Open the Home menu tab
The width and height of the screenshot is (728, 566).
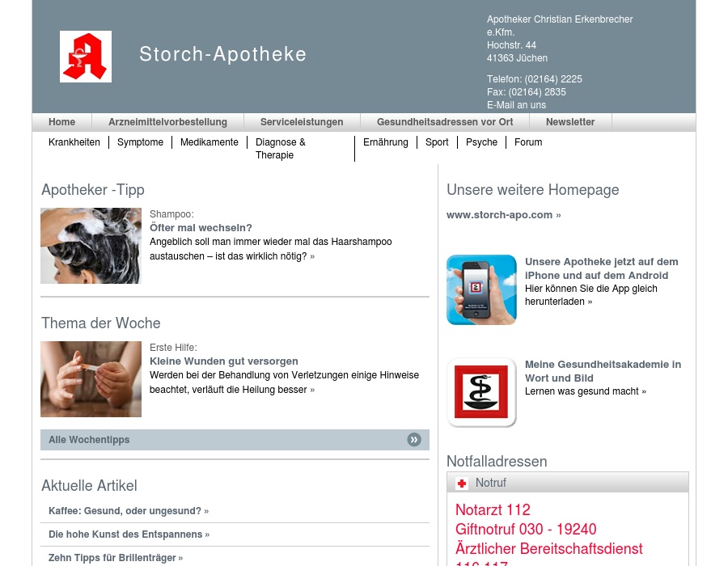click(61, 122)
